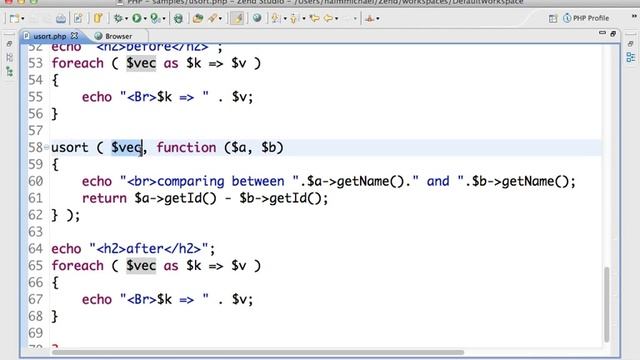Screen dimensions: 640x360
Task: Click the web browser globe toolbar icon
Action: (257, 18)
